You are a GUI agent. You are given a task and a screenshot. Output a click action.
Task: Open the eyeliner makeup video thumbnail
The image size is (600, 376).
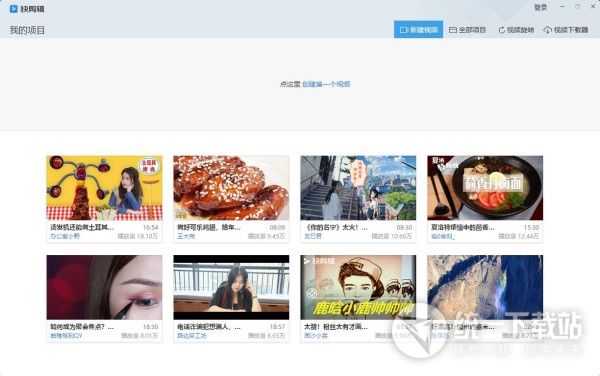(x=104, y=287)
